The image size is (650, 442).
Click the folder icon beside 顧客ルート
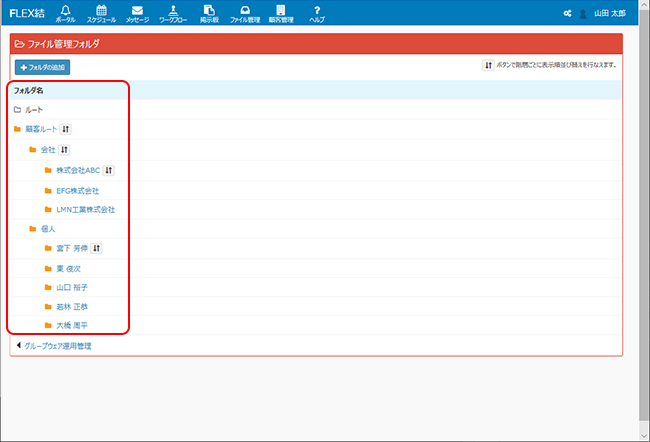pos(17,129)
